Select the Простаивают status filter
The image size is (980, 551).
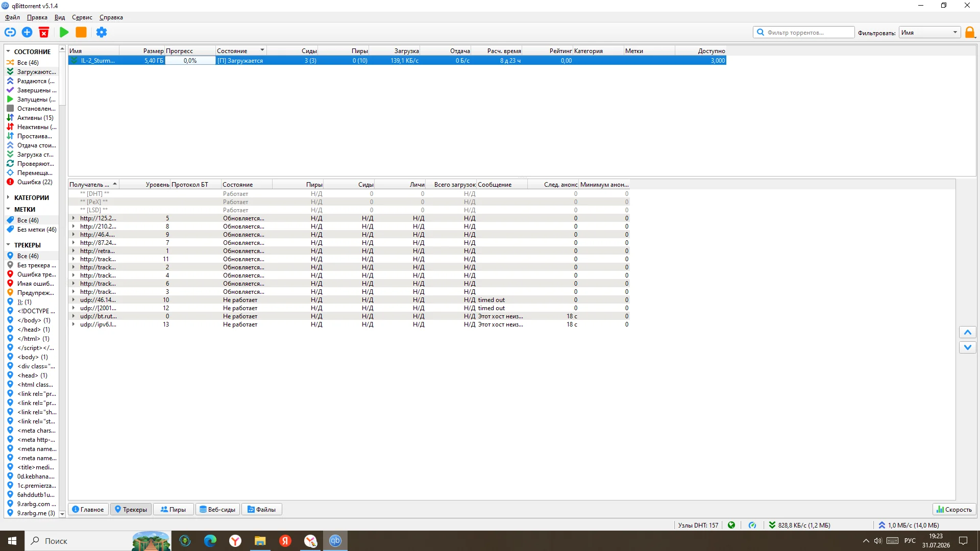coord(32,136)
